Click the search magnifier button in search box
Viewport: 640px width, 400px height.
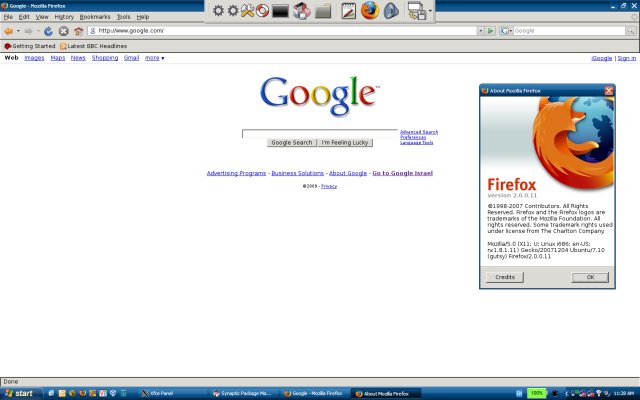631,31
